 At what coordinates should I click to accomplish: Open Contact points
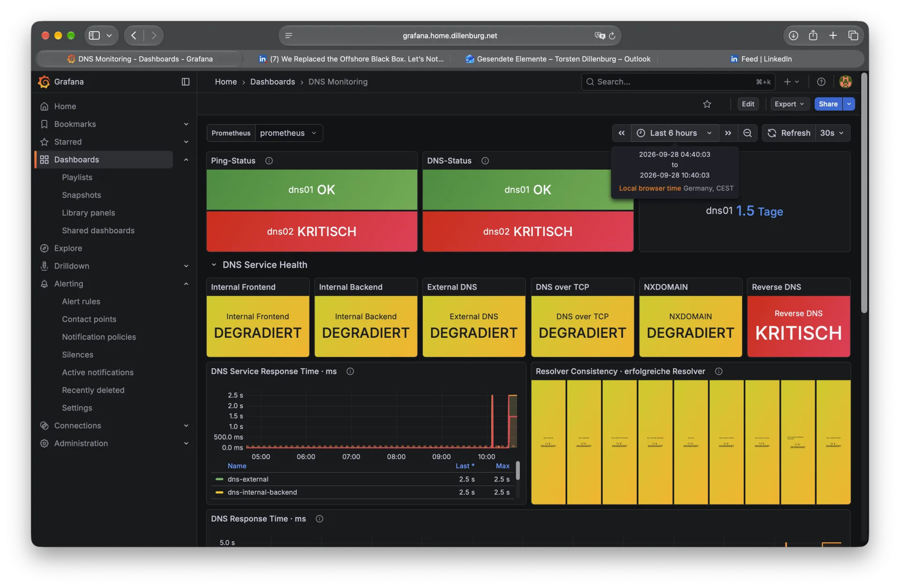point(89,320)
